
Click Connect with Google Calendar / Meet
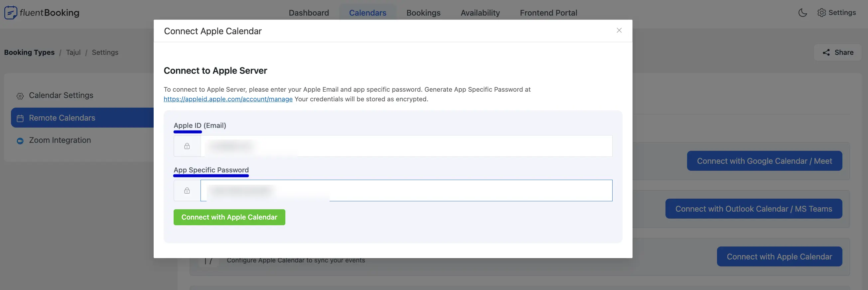[765, 161]
